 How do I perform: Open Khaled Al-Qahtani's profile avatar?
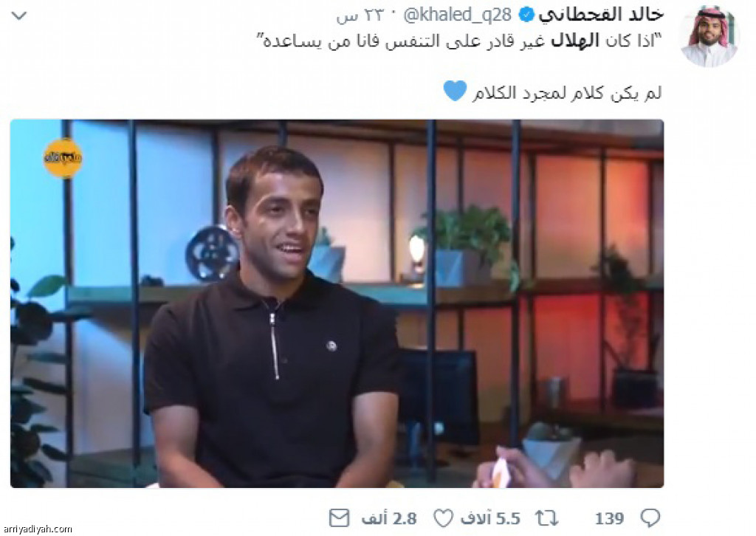[x=709, y=35]
